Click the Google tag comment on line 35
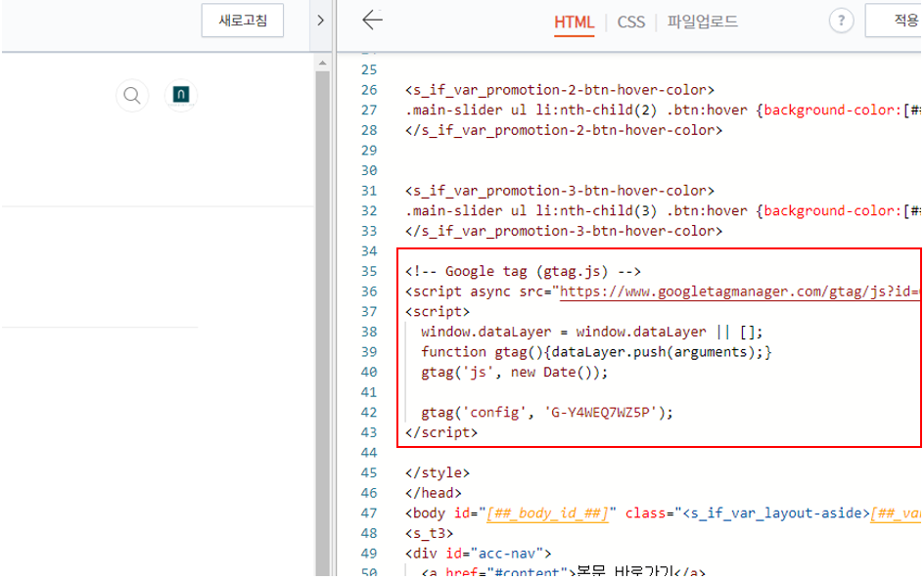The width and height of the screenshot is (924, 580). point(523,271)
